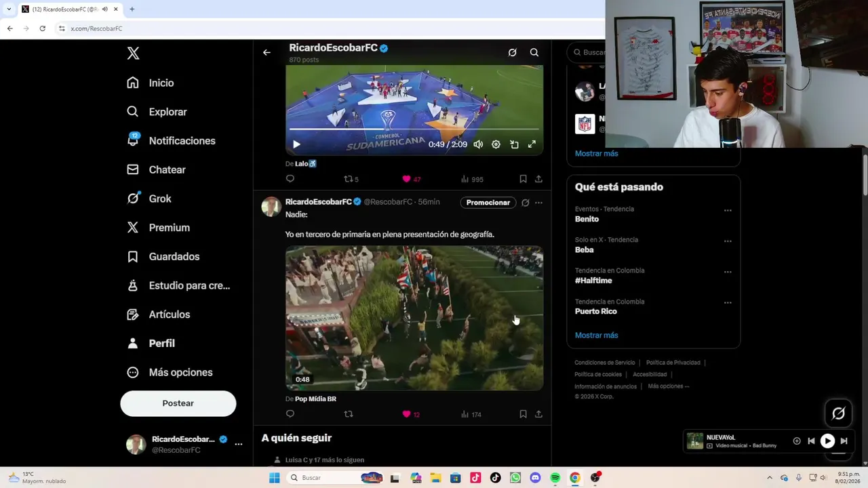Play the 0:48 Puerto Rico flags video
868x488 pixels.
414,318
